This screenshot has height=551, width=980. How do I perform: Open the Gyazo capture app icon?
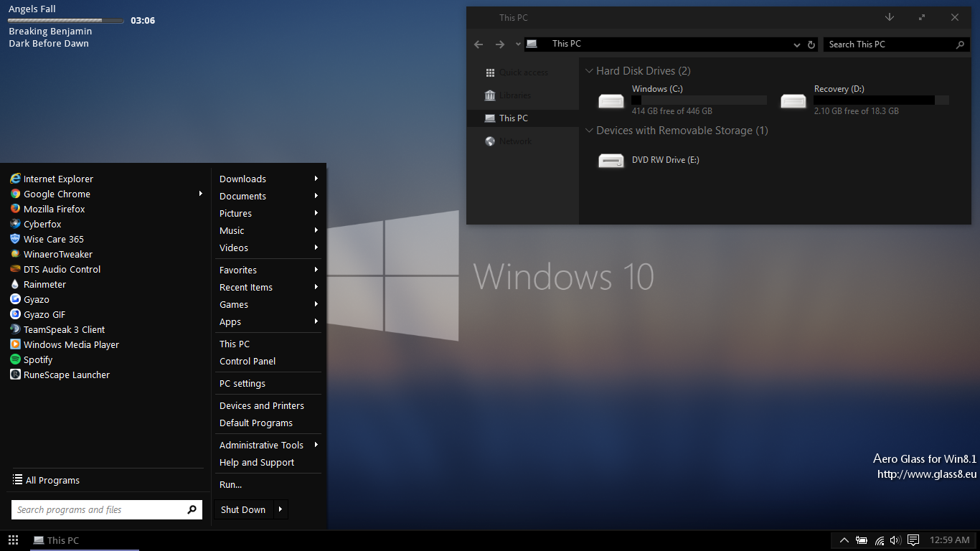click(15, 299)
